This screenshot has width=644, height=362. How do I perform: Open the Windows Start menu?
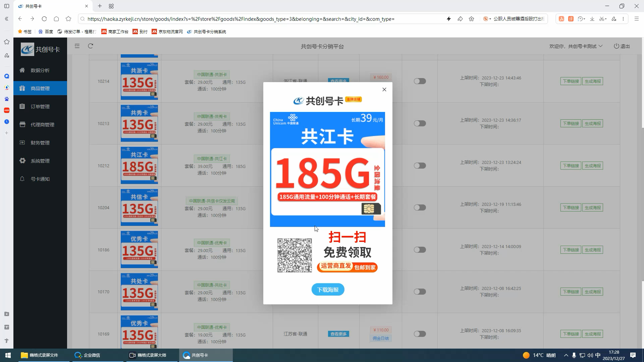point(8,355)
